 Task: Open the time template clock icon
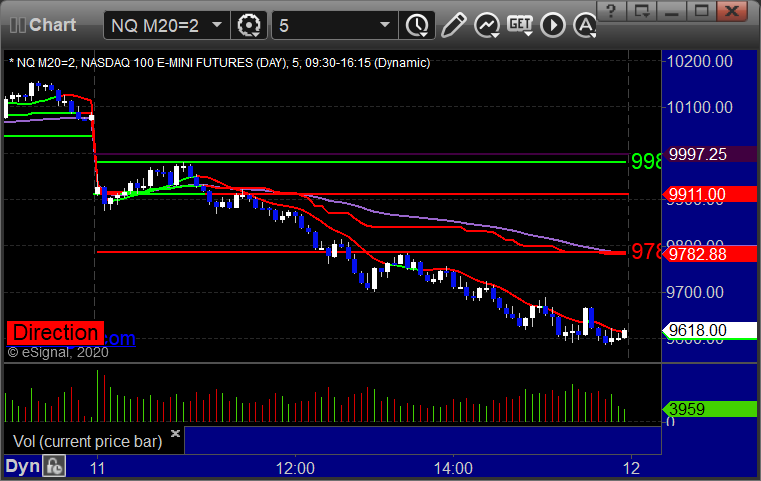click(417, 25)
